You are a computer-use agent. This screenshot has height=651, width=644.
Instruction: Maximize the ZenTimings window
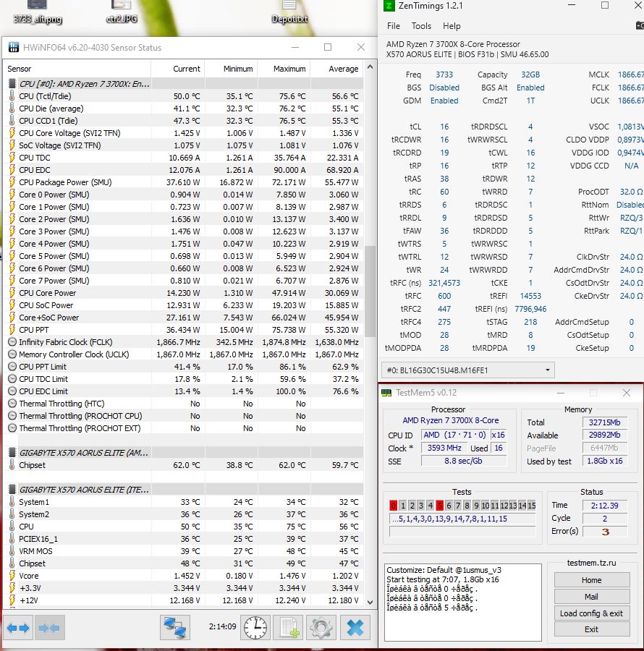(605, 5)
